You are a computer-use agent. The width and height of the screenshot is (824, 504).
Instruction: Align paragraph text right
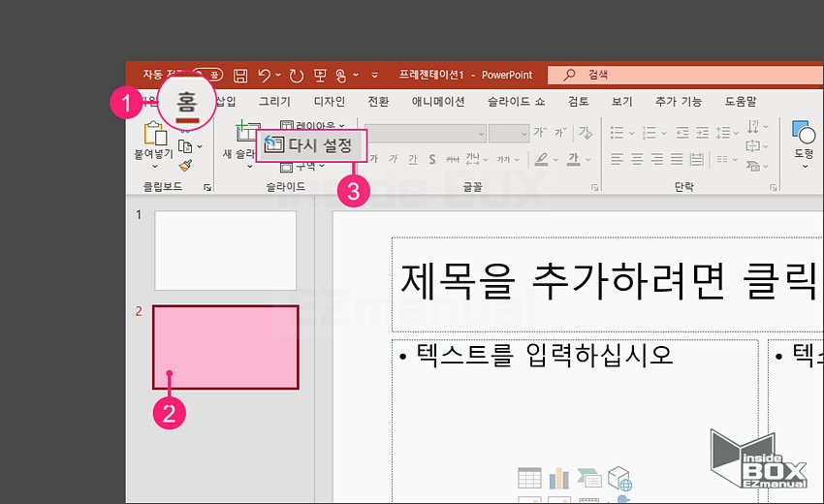click(657, 159)
